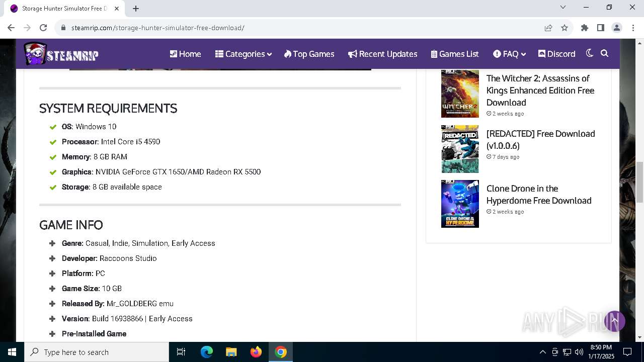Image resolution: width=644 pixels, height=362 pixels.
Task: Open the Discord link in navbar
Action: coord(556,54)
